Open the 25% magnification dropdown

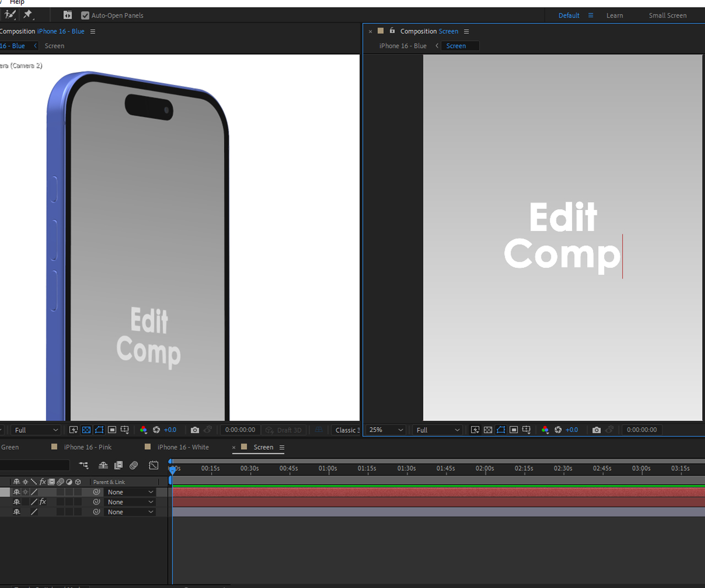[385, 430]
